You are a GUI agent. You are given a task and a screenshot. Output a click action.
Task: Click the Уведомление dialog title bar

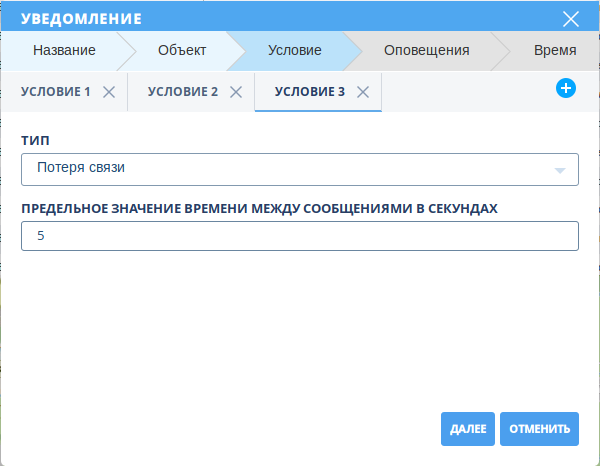pyautogui.click(x=250, y=19)
